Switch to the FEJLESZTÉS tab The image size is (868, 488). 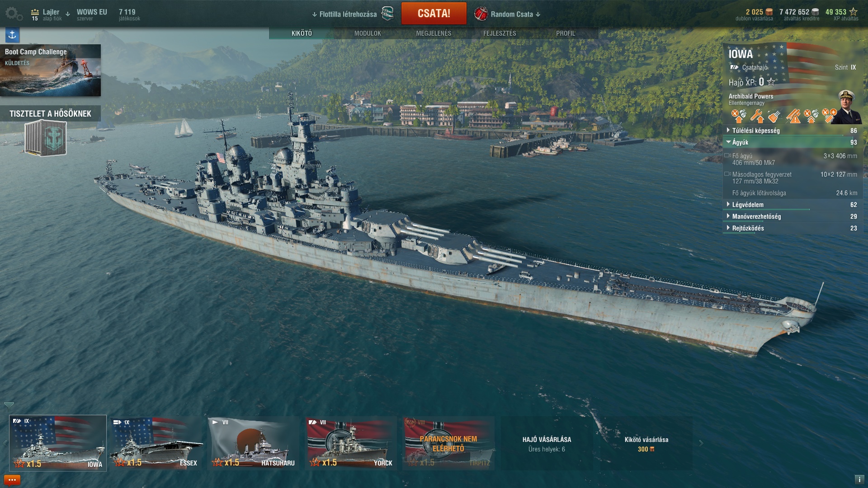(500, 33)
